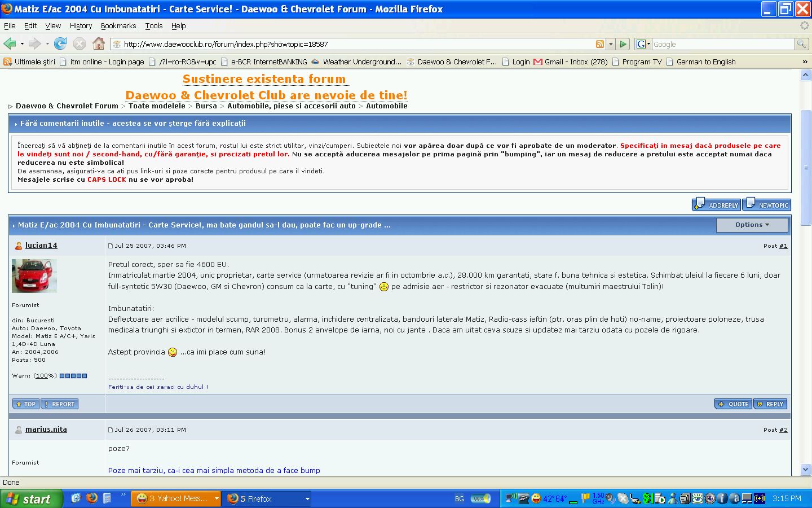Click in the URL address field
The height and width of the screenshot is (508, 812).
coord(358,44)
